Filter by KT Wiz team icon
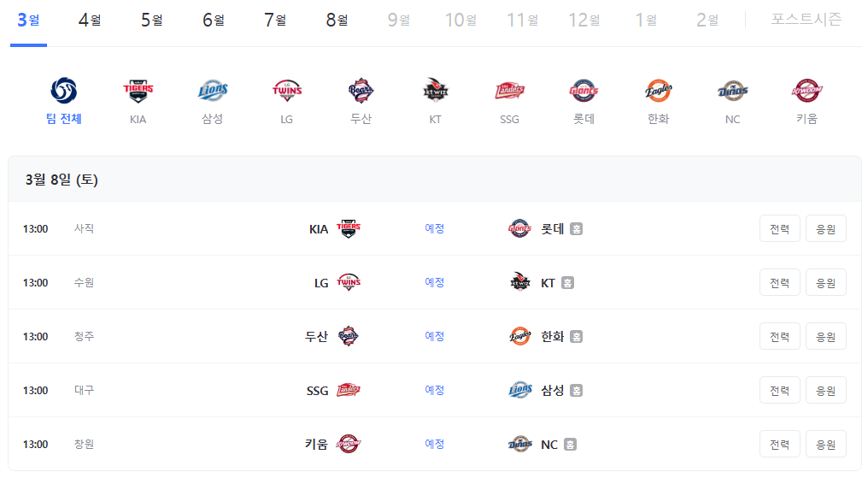This screenshot has height=478, width=868. point(435,91)
